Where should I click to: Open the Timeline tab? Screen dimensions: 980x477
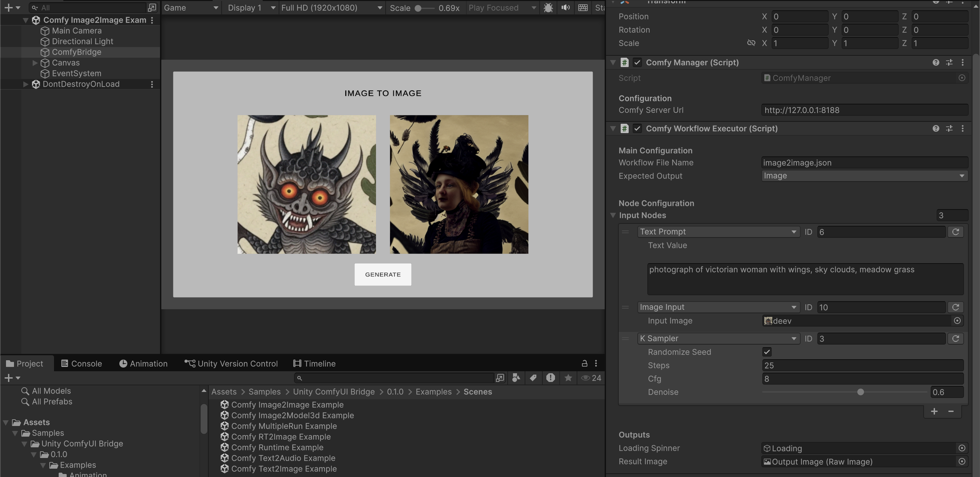[314, 364]
